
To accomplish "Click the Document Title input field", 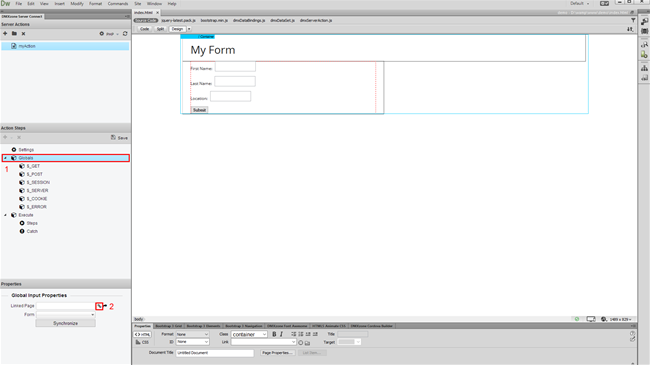I will coord(215,353).
